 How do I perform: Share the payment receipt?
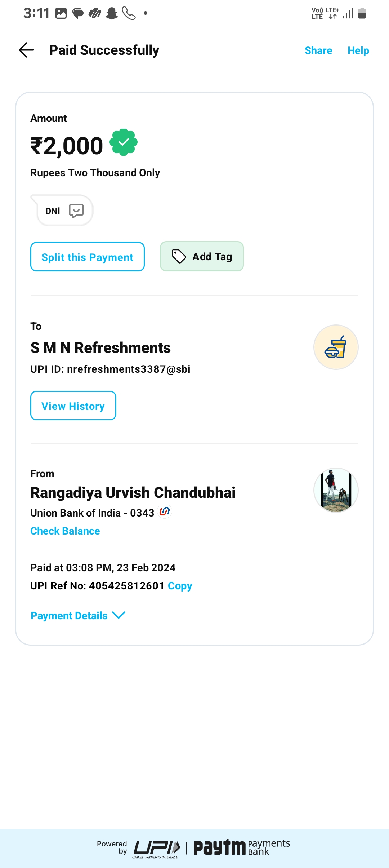318,50
